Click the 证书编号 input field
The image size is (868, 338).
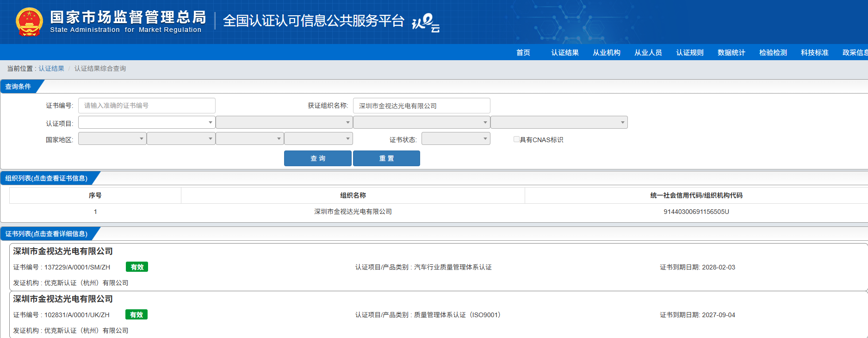pyautogui.click(x=147, y=106)
